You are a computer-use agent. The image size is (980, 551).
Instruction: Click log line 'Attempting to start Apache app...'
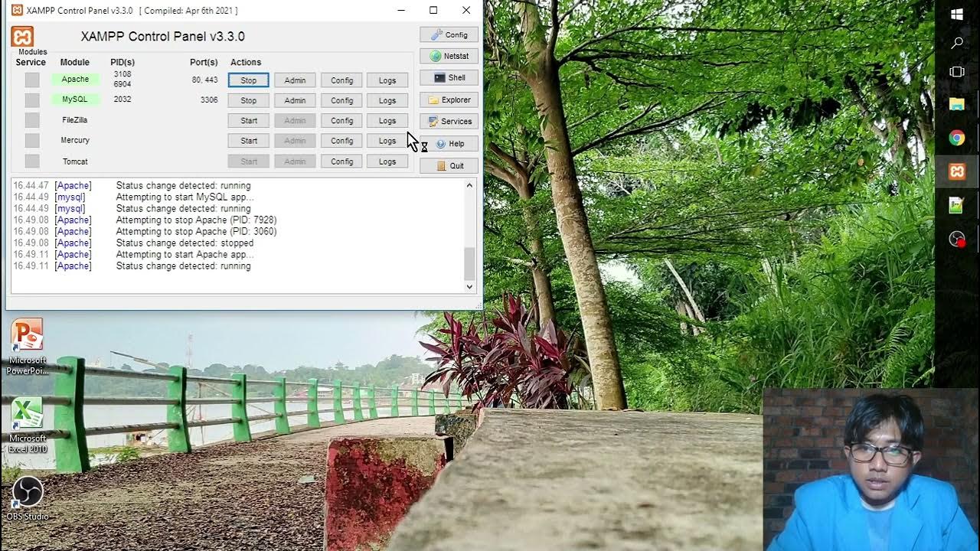point(185,254)
